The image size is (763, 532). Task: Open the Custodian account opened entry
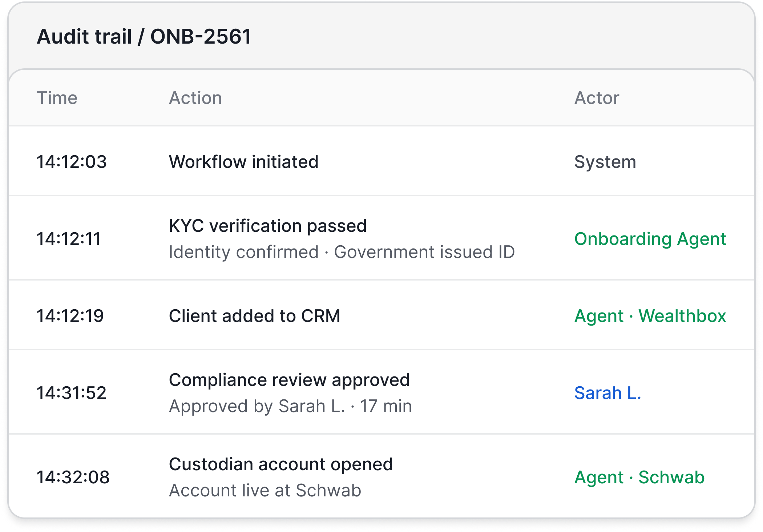281,464
